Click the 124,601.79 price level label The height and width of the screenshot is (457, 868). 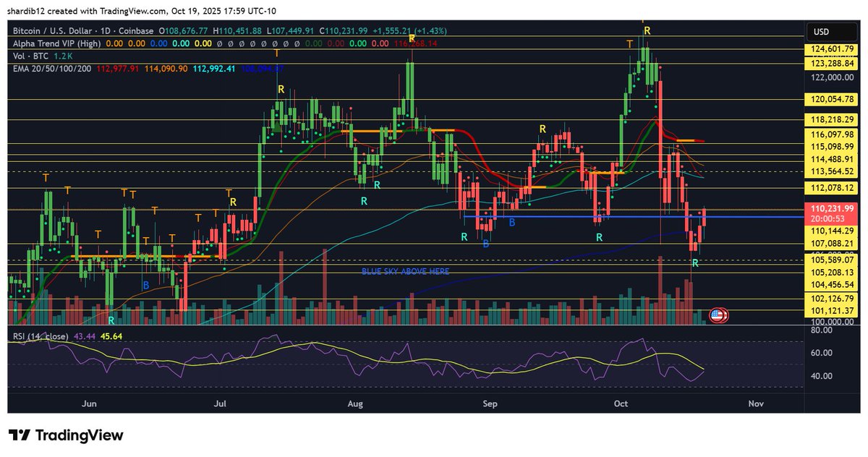[x=833, y=49]
